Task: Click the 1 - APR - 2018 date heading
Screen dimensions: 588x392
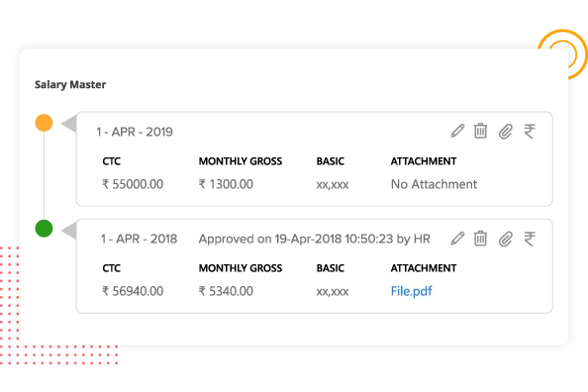Action: coord(139,239)
